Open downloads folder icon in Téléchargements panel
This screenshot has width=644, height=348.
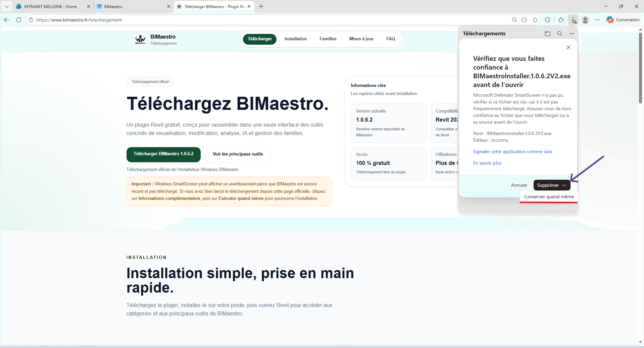pos(548,34)
